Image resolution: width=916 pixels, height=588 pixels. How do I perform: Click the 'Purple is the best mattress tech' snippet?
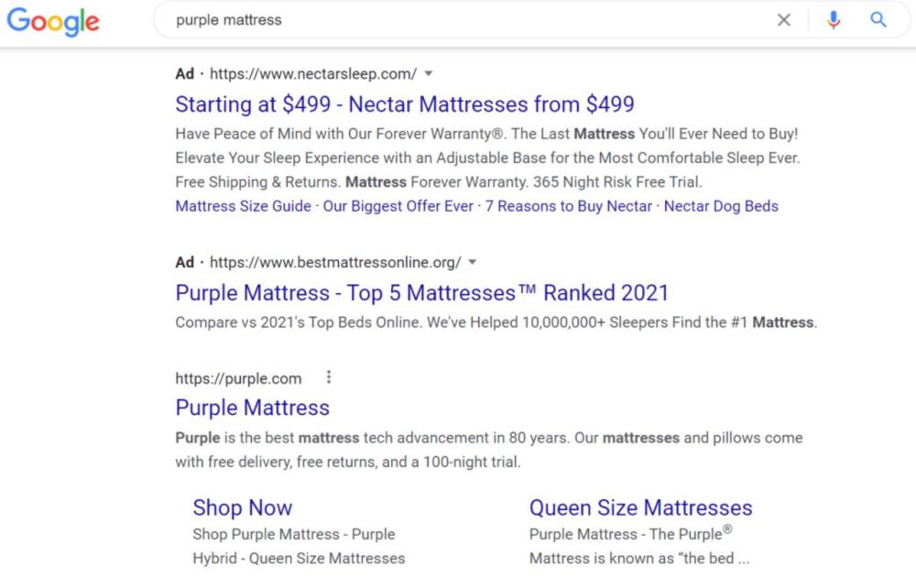tap(489, 450)
